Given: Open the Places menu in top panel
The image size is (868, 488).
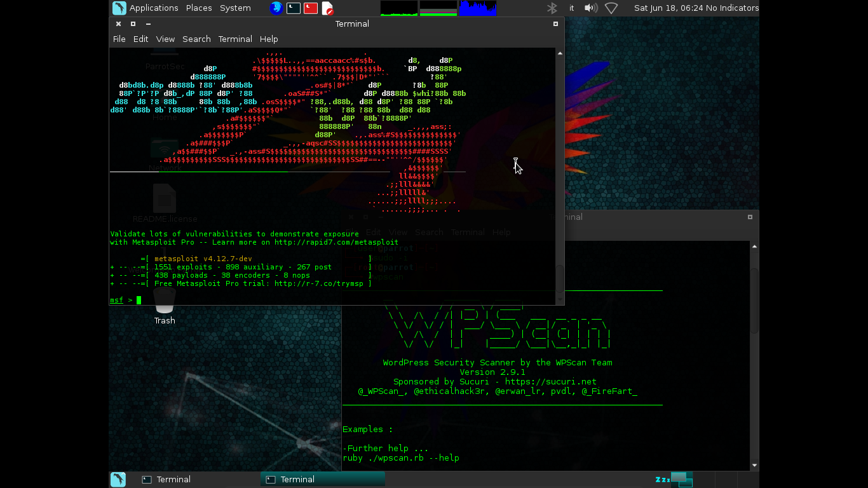Looking at the screenshot, I should (x=198, y=8).
